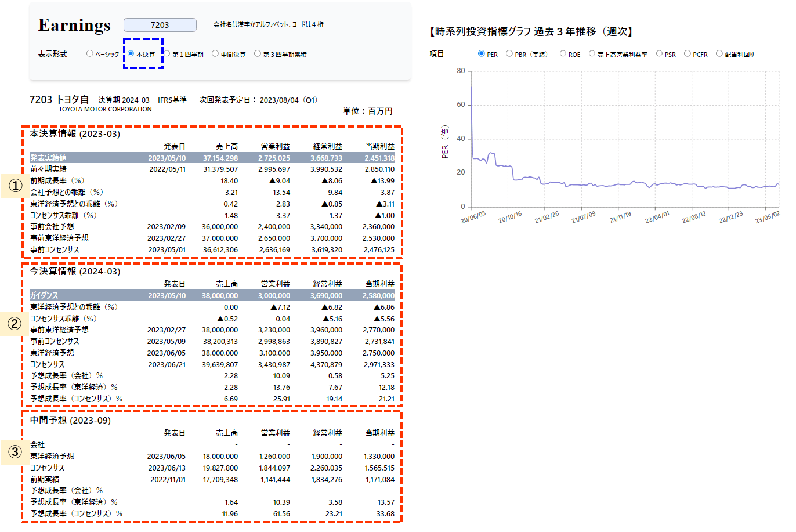Image resolution: width=796 pixels, height=532 pixels.
Task: Select the PER chart indicator
Action: coord(482,54)
